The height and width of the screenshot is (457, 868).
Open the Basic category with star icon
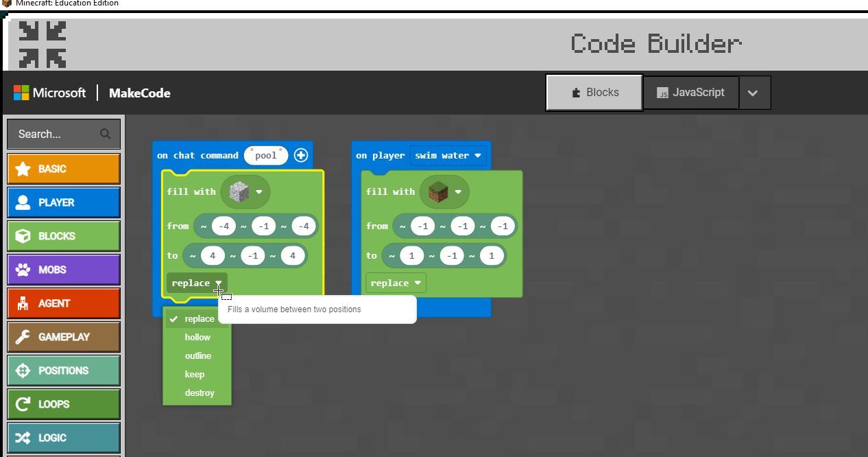(x=64, y=169)
